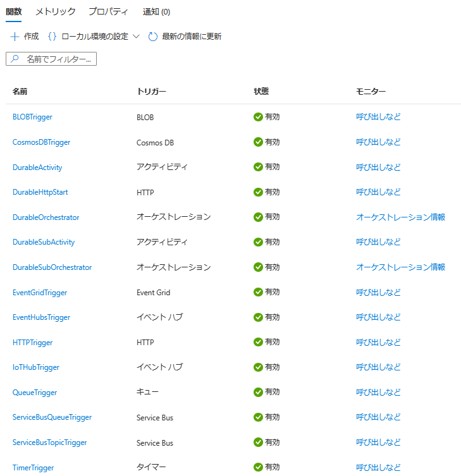Image resolution: width=461 pixels, height=476 pixels.
Task: Open 呼び出しなど monitor for HTTPTrigger
Action: [378, 342]
